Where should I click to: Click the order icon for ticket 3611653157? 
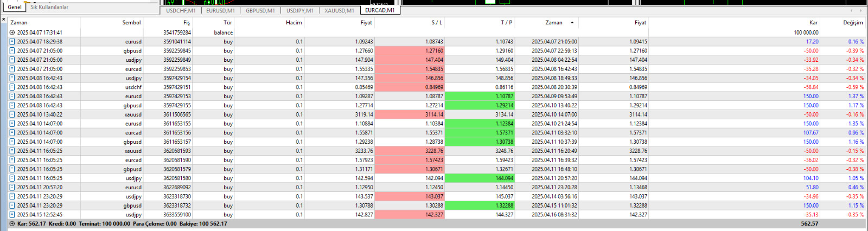pyautogui.click(x=12, y=142)
